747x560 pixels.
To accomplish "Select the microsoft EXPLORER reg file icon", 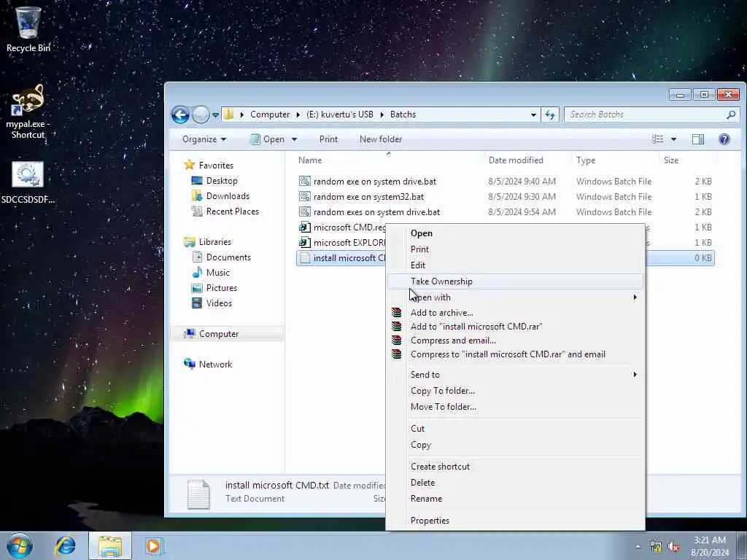I will [x=304, y=242].
